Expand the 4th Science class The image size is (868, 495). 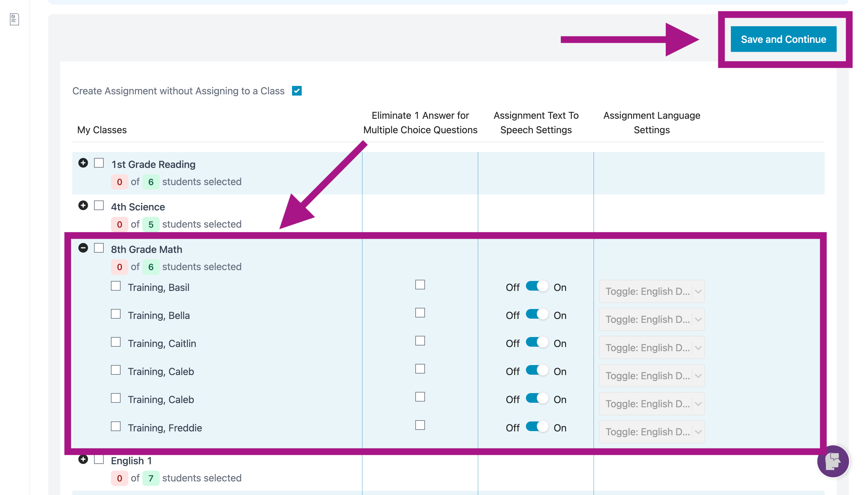tap(83, 205)
